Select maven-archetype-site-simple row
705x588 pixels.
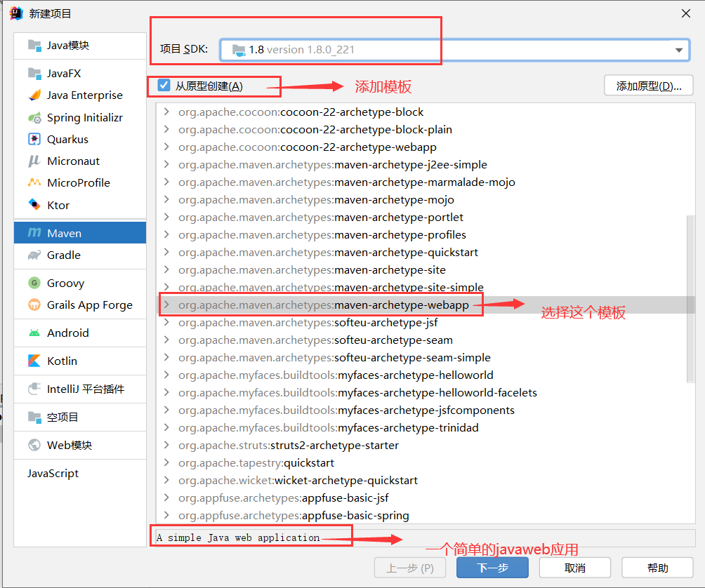(x=426, y=287)
